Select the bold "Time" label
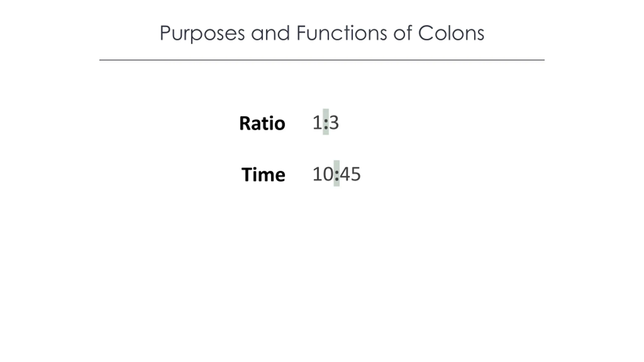Screen dimensions: 644x362 tap(263, 174)
